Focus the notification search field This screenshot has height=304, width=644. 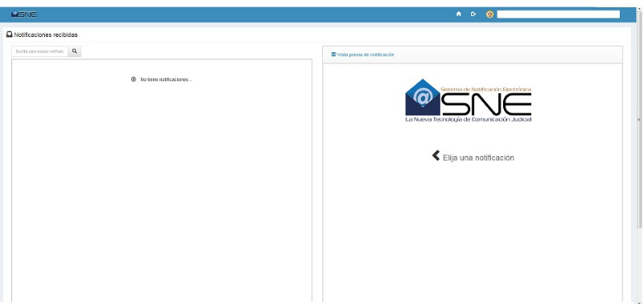tap(39, 51)
